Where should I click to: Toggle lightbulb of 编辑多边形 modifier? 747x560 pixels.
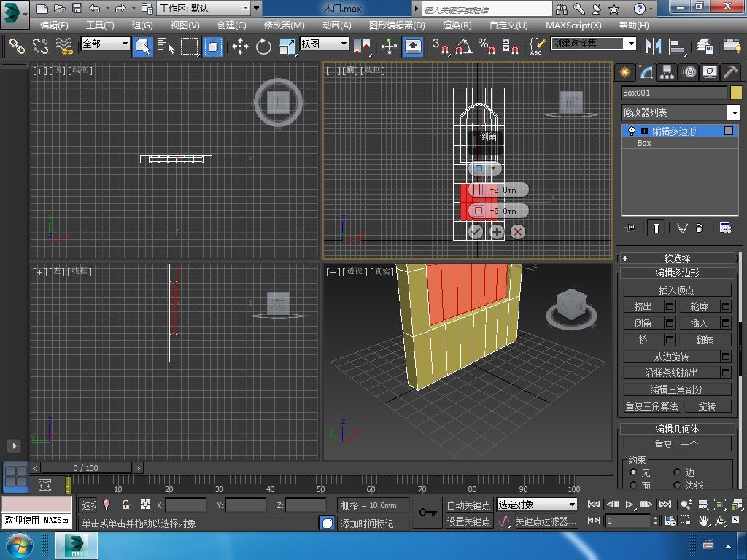pyautogui.click(x=632, y=131)
